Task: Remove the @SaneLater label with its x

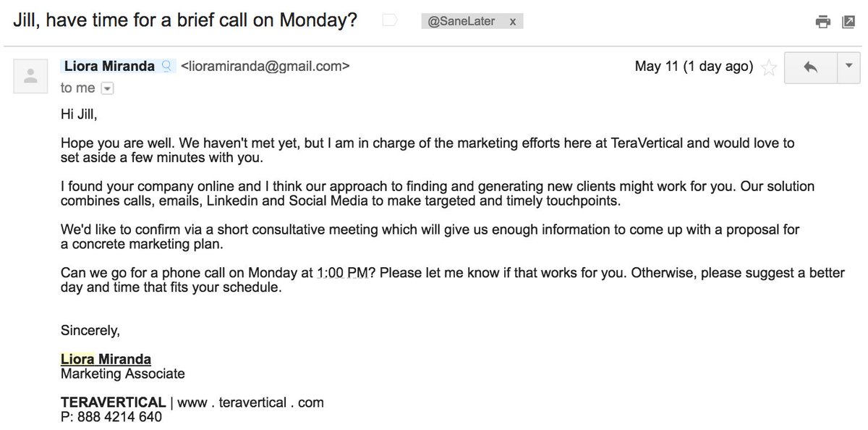Action: click(x=512, y=22)
